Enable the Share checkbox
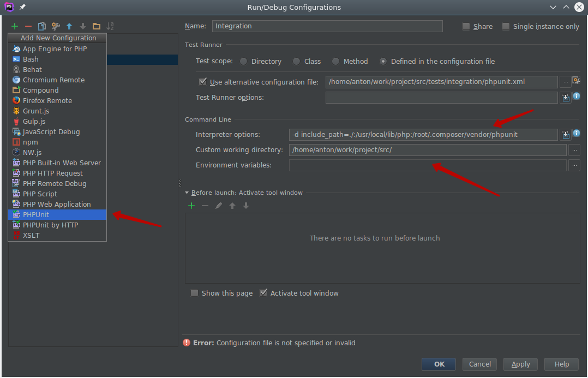 [x=466, y=26]
